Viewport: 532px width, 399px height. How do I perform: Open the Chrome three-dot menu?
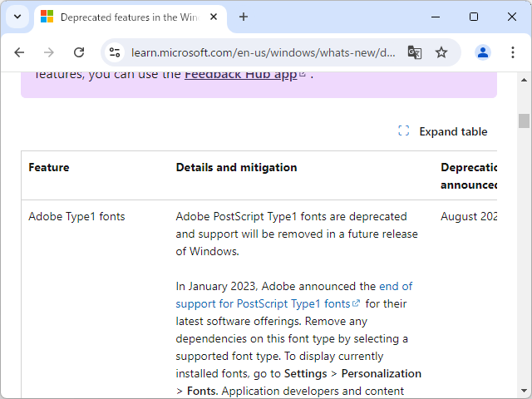(510, 52)
